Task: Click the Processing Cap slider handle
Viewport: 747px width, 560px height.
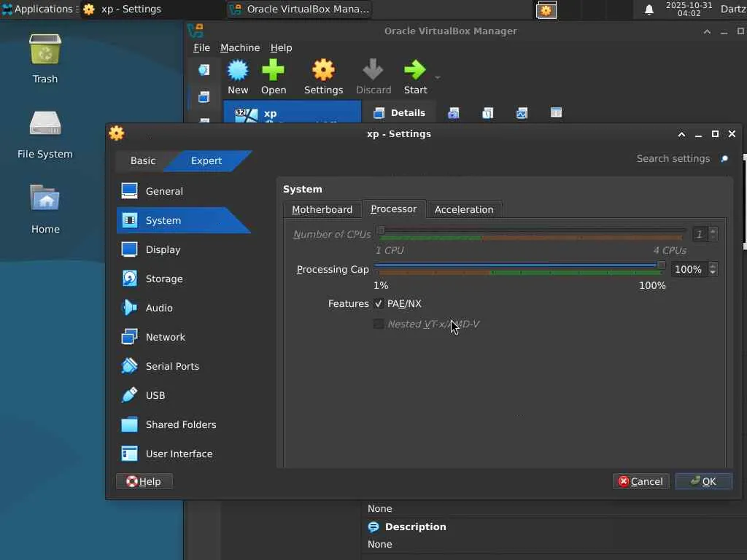Action: (x=661, y=265)
